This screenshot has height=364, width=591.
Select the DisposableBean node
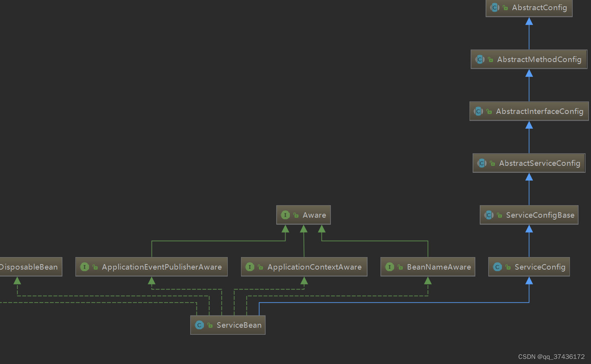click(x=30, y=267)
